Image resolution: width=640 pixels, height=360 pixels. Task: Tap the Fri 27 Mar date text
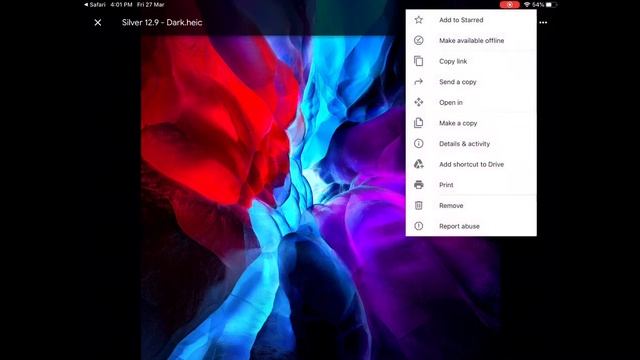pyautogui.click(x=151, y=4)
